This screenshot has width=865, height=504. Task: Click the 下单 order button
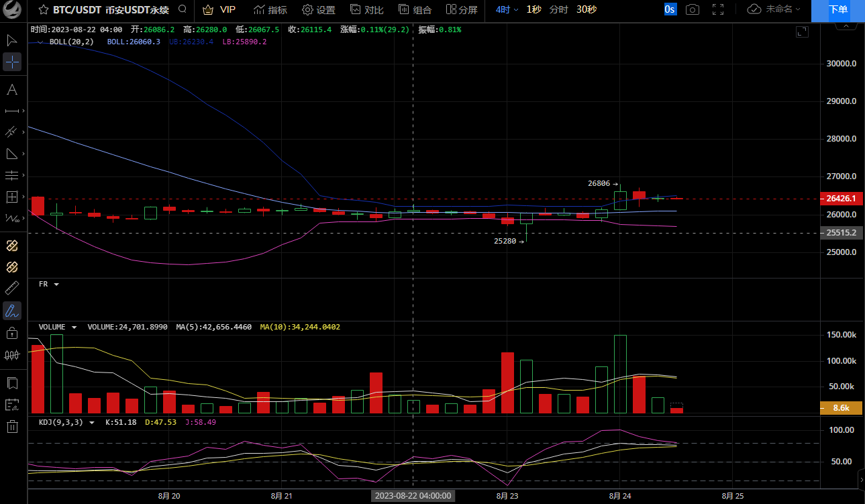pyautogui.click(x=837, y=9)
